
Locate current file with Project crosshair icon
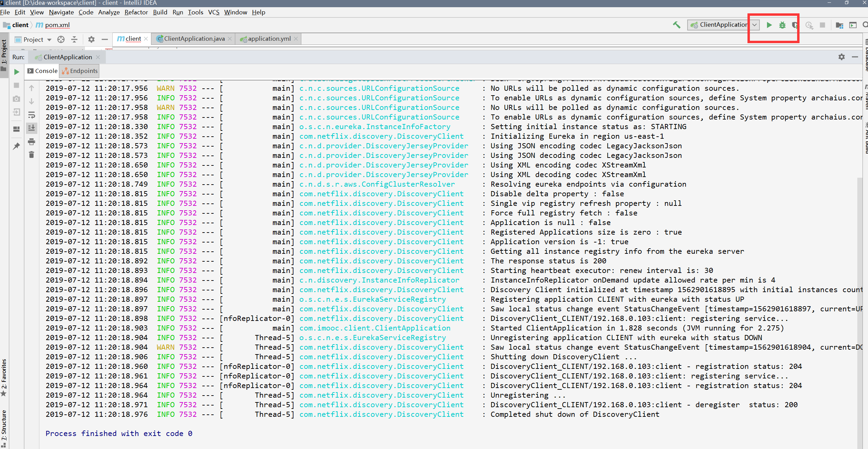[61, 39]
